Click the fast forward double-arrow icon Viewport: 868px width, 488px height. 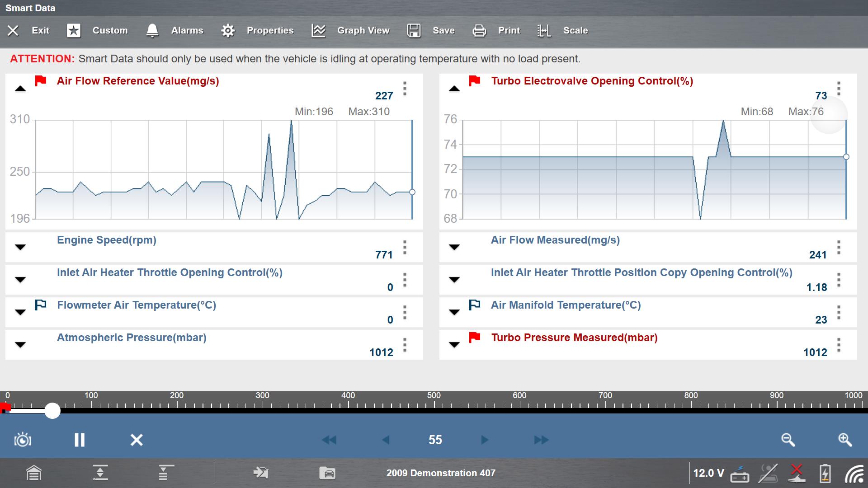[x=541, y=440]
